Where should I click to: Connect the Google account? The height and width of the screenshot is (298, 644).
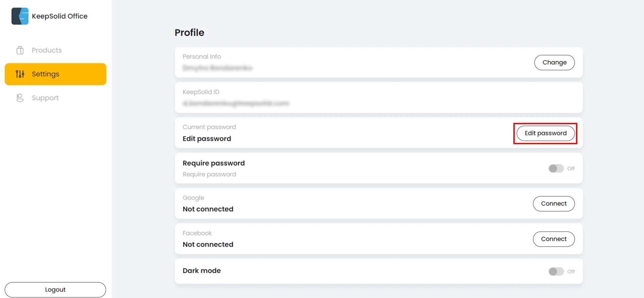coord(554,204)
